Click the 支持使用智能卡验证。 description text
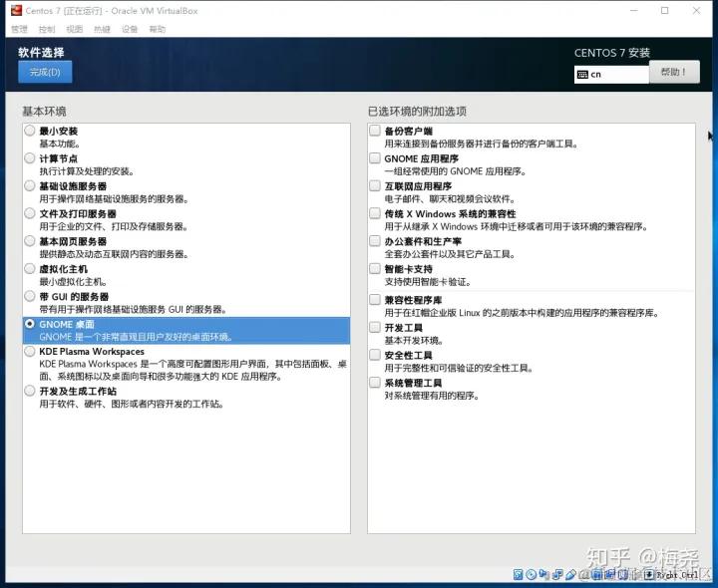 click(428, 282)
